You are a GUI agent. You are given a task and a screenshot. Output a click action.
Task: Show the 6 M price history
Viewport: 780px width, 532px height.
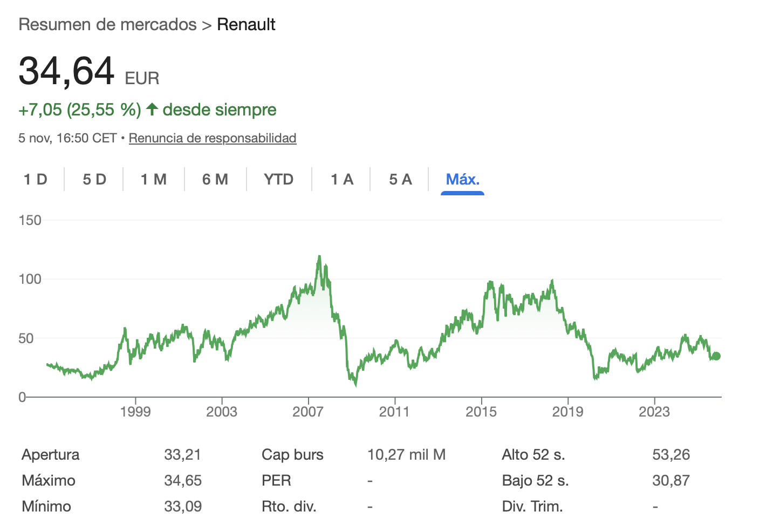(215, 179)
